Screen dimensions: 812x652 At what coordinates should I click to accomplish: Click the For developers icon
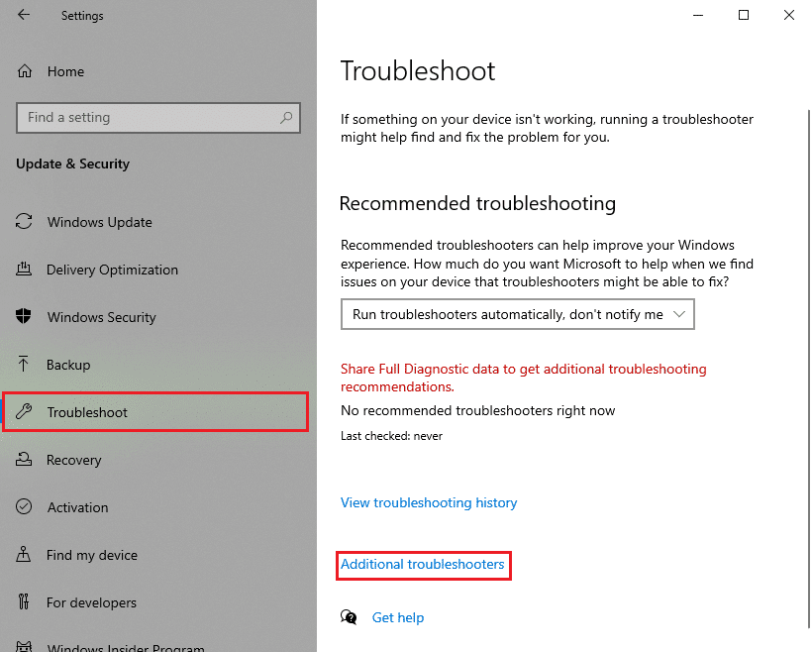click(x=25, y=602)
